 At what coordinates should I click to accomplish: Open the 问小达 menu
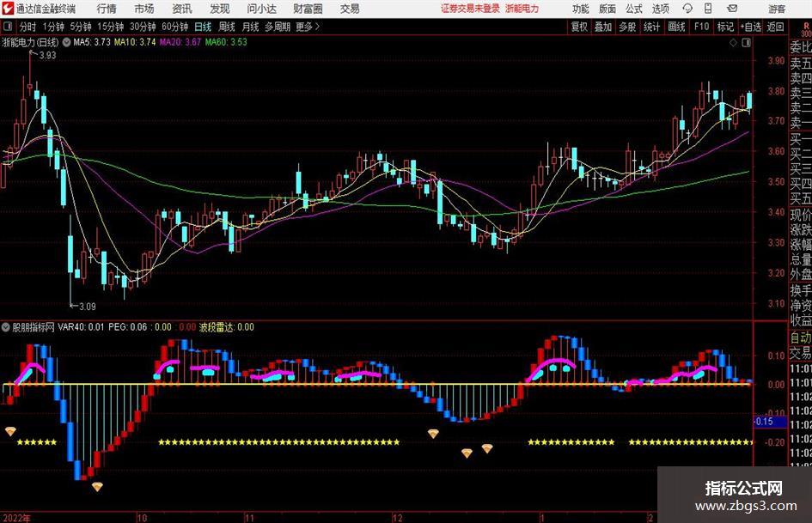click(261, 9)
